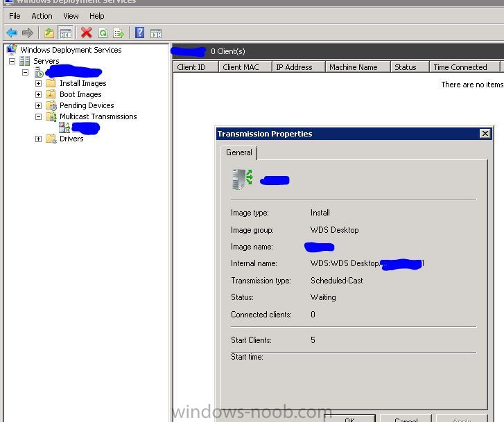Click the red X Delete toolbar icon
This screenshot has width=504, height=422.
coord(87,33)
